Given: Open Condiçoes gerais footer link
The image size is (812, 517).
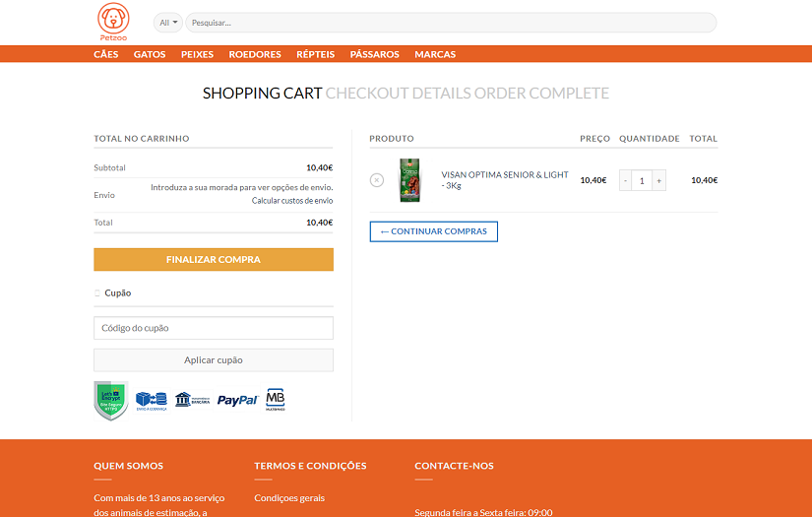Looking at the screenshot, I should click(x=289, y=498).
